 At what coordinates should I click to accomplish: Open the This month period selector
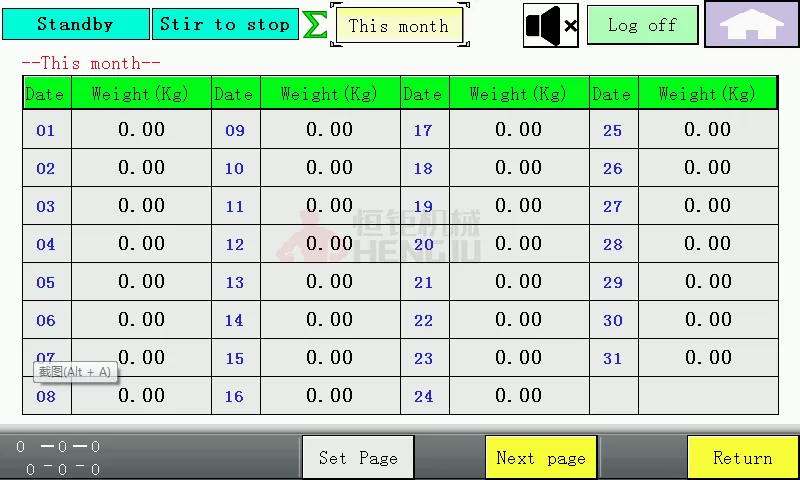(399, 26)
